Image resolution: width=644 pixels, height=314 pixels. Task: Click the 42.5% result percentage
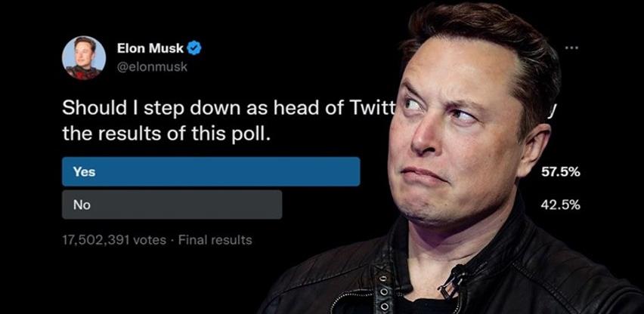pyautogui.click(x=560, y=205)
